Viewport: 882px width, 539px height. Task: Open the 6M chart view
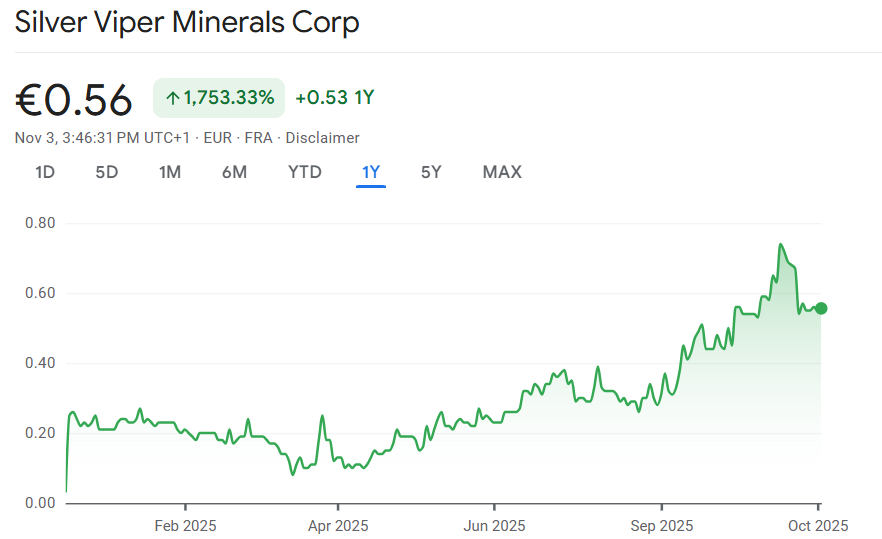[x=234, y=172]
